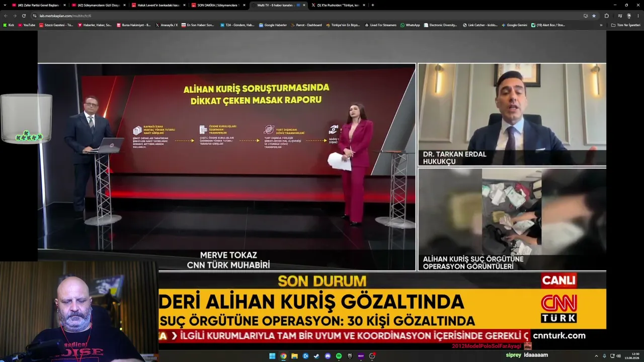The height and width of the screenshot is (362, 644).
Task: Open the tab search dropdown arrow
Action: click(x=6, y=5)
